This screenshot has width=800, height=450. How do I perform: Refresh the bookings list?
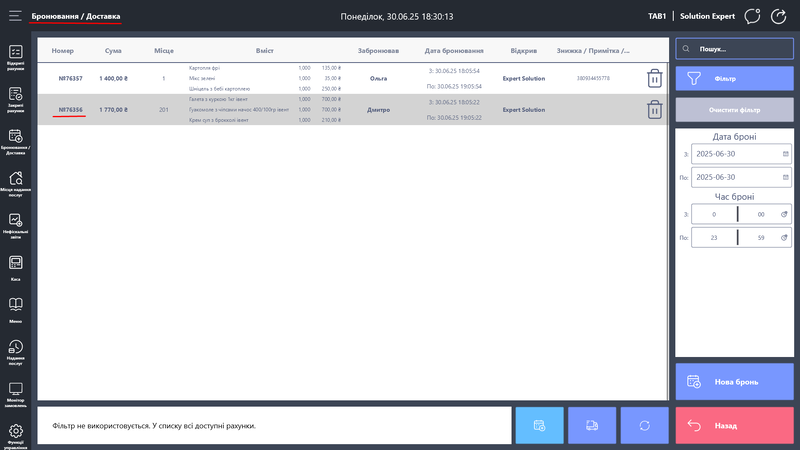(645, 426)
